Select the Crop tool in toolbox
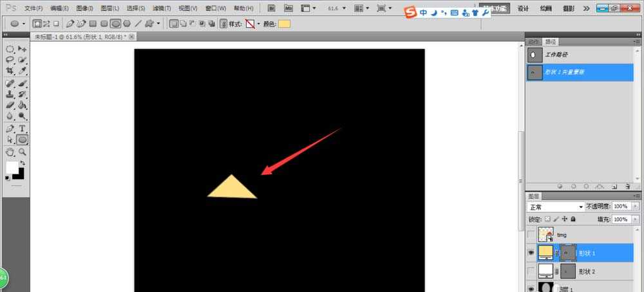The image size is (644, 292). click(x=10, y=70)
